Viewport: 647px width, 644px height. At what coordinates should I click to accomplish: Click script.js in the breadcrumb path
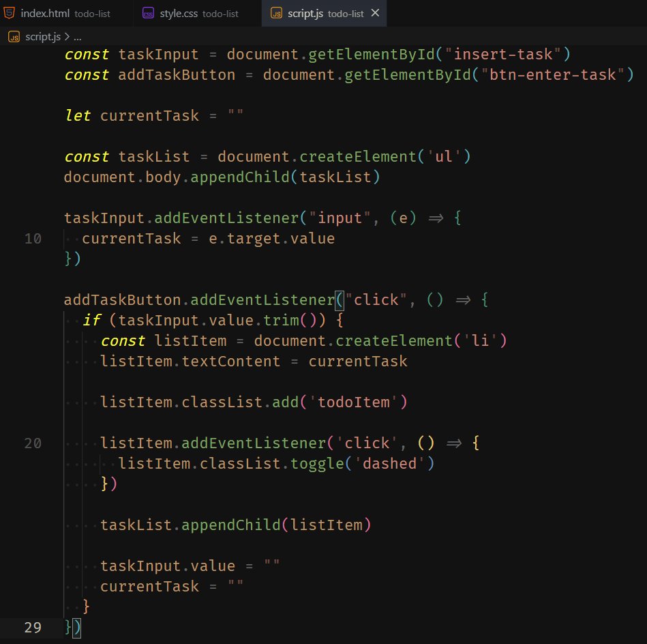[43, 37]
